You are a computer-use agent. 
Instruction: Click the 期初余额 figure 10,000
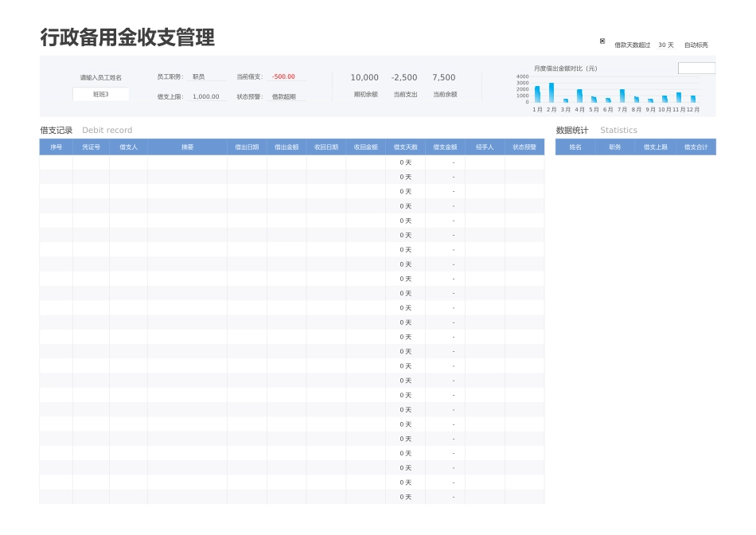pos(364,77)
